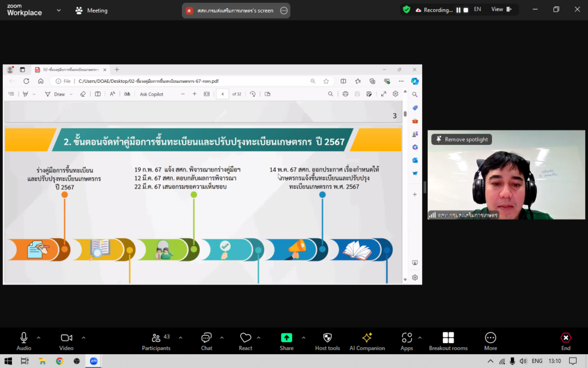
Task: Open Host tools shield icon
Action: coord(328,341)
